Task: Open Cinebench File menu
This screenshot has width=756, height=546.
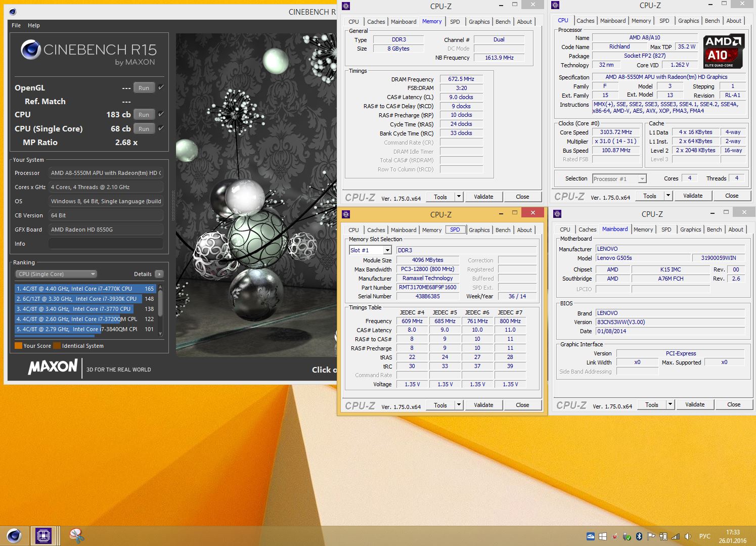Action: 16,25
